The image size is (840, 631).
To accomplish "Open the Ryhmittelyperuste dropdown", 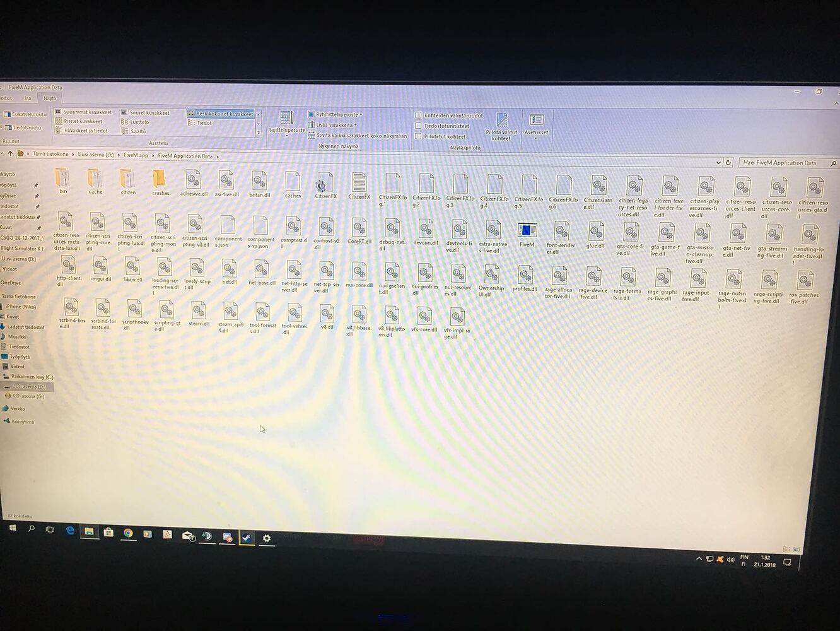I will (x=335, y=114).
